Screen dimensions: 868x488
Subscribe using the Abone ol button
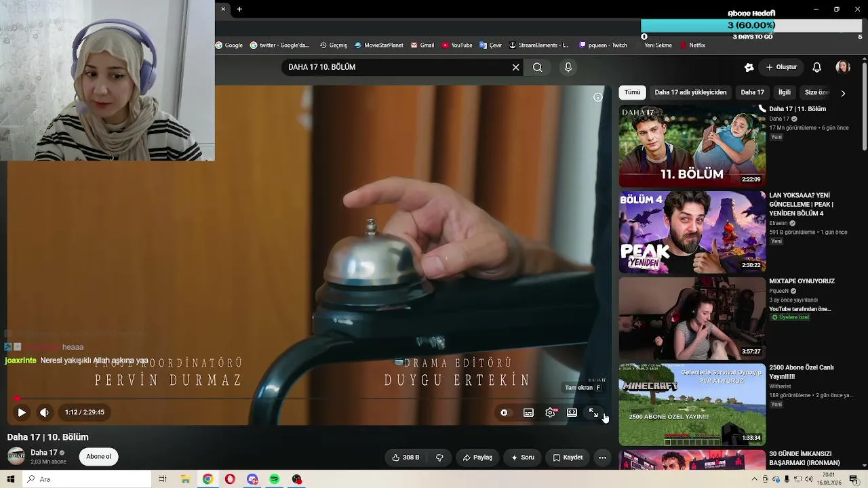[x=98, y=457]
